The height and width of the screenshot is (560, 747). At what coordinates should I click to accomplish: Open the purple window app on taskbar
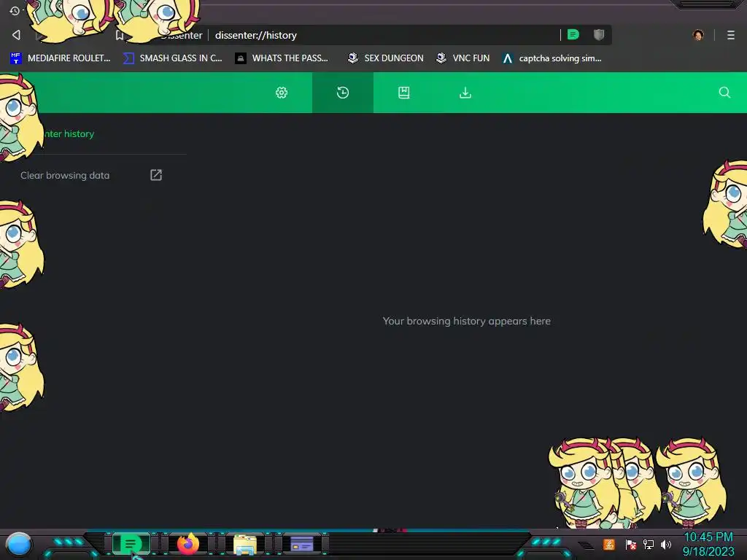301,544
